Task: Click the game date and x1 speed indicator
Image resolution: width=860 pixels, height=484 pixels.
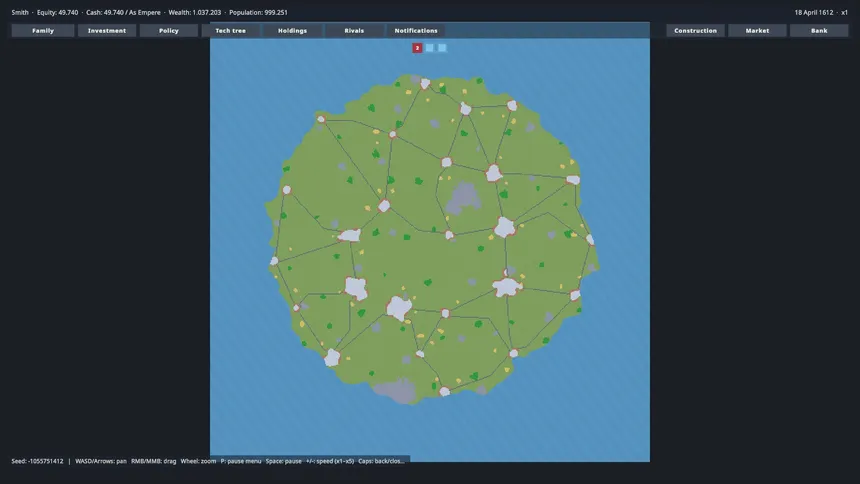Action: [821, 12]
